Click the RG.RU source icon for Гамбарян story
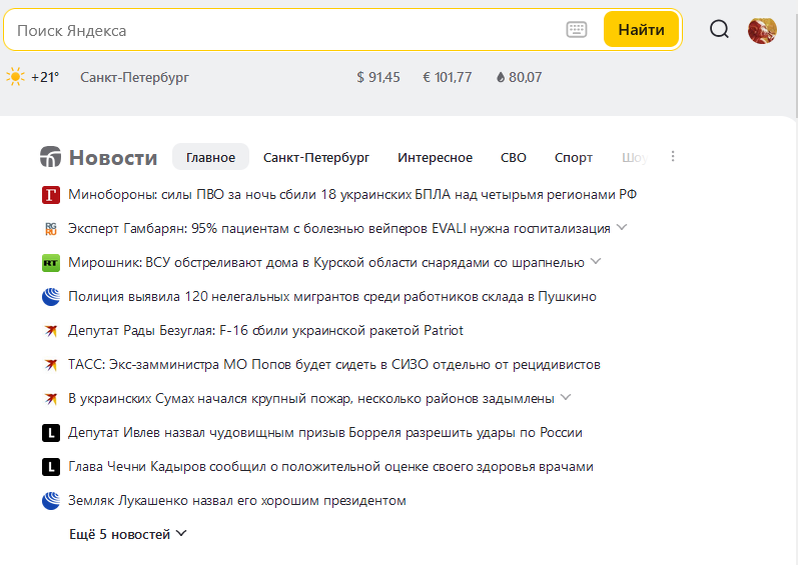Image resolution: width=798 pixels, height=565 pixels. (x=51, y=229)
